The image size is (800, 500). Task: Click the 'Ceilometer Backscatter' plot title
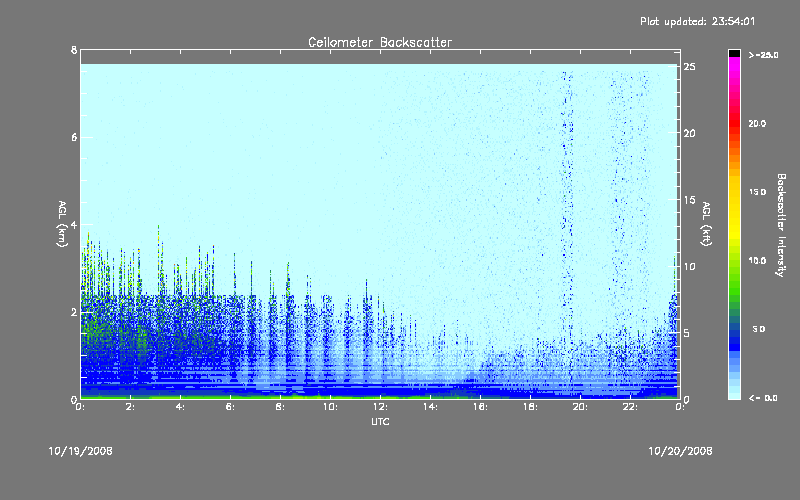(x=380, y=42)
